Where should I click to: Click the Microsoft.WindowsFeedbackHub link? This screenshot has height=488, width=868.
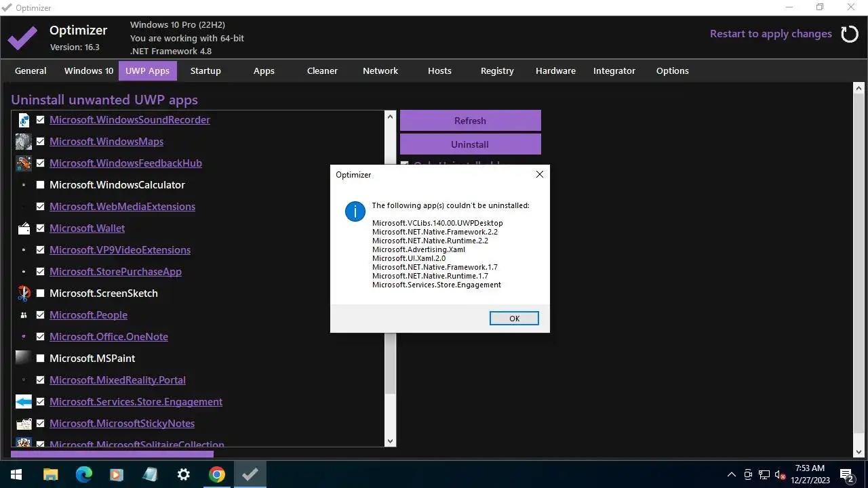(x=125, y=163)
